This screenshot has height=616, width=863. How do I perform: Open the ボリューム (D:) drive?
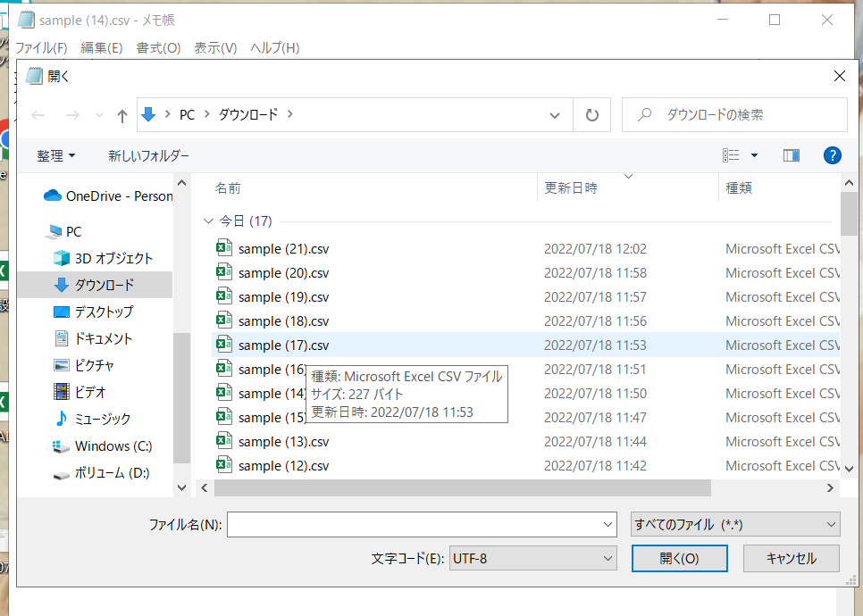(x=112, y=472)
